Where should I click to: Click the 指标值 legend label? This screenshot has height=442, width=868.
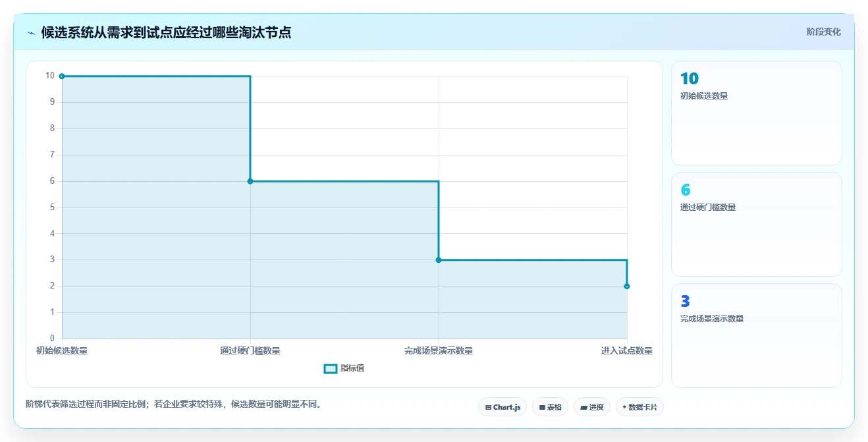point(352,368)
